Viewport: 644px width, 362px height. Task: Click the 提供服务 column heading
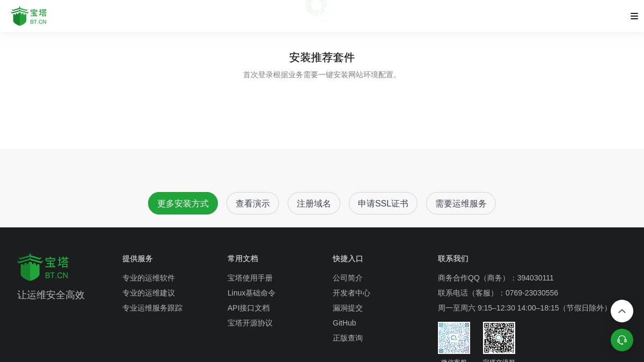tap(137, 258)
